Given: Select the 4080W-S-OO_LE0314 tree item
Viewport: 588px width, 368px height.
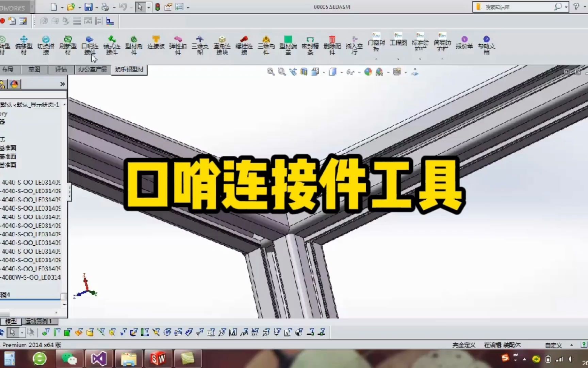Looking at the screenshot, I should pyautogui.click(x=31, y=277).
